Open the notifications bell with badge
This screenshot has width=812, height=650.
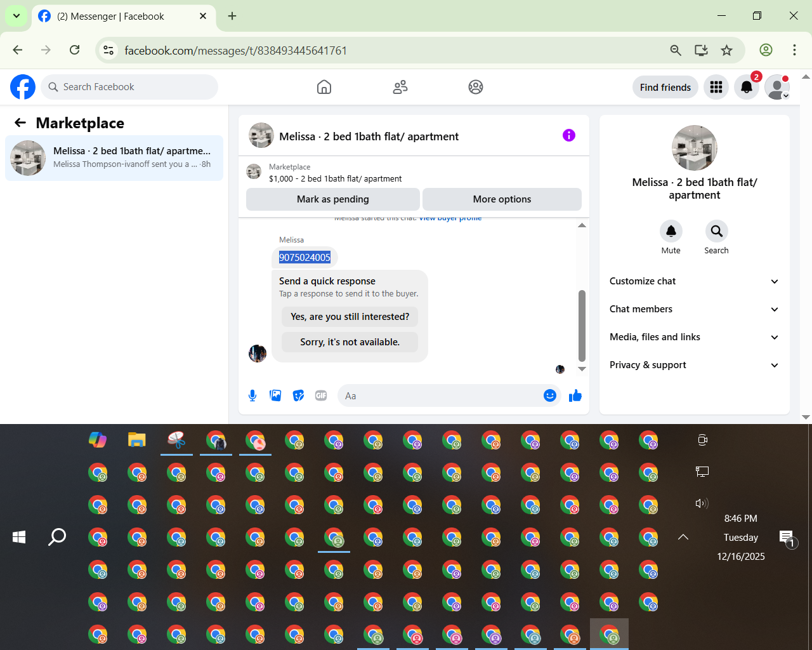[x=747, y=87]
